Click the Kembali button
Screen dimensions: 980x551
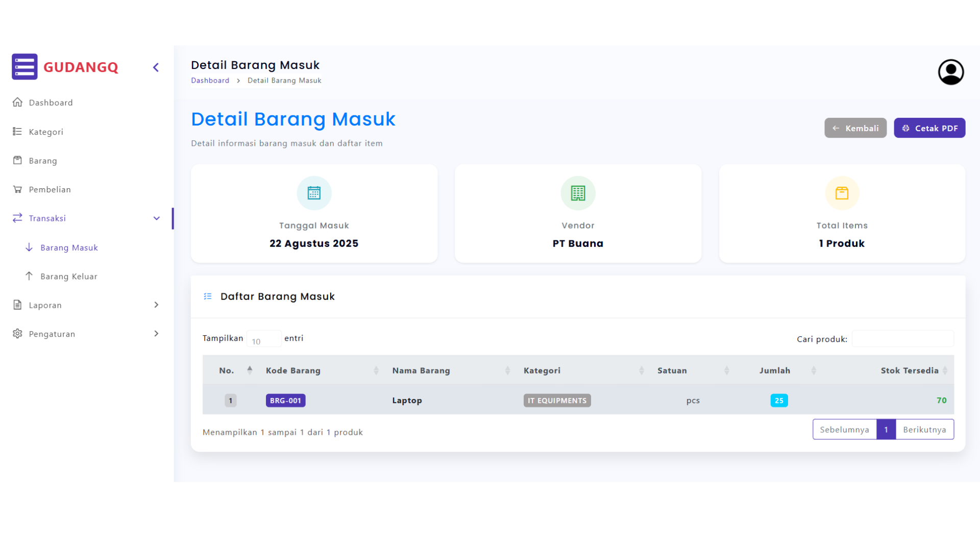tap(855, 128)
